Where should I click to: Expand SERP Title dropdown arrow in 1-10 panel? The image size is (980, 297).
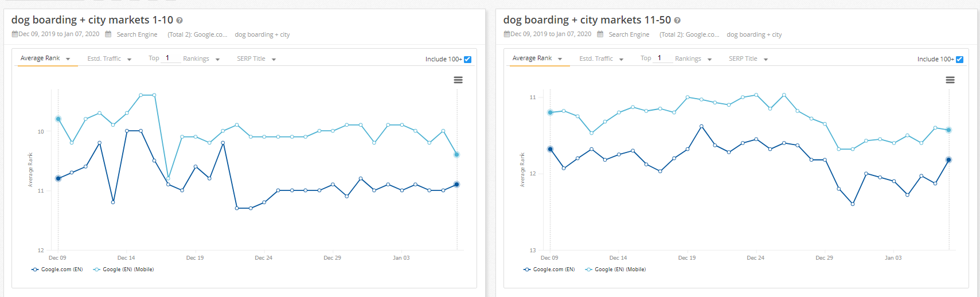click(274, 60)
